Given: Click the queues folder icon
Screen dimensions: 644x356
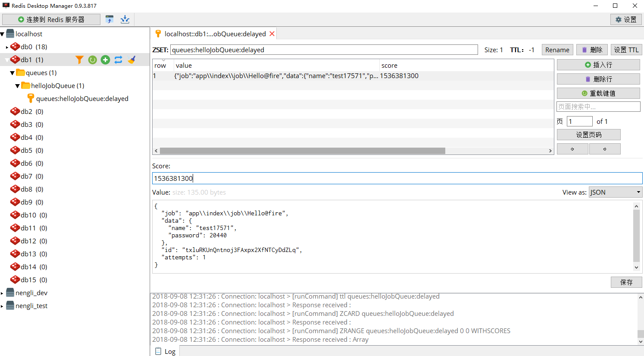Looking at the screenshot, I should (x=20, y=72).
